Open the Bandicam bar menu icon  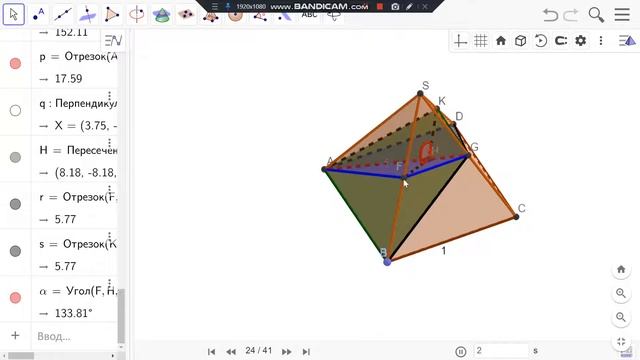point(215,7)
